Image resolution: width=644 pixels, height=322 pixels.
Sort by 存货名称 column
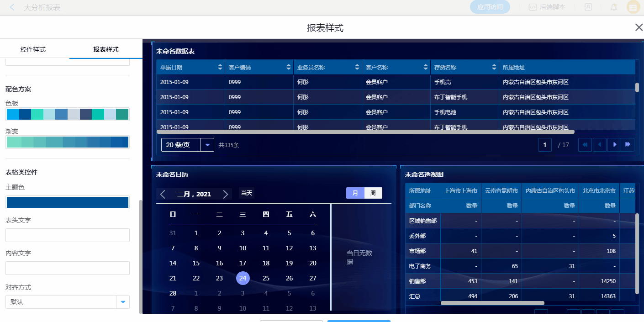[494, 67]
